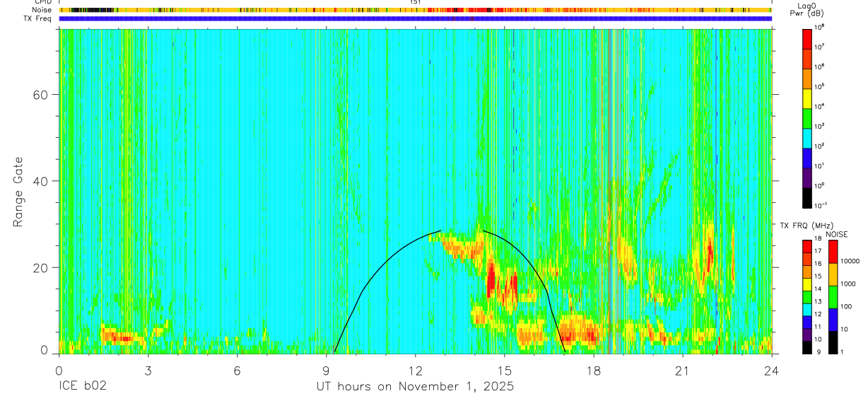Click the '6' tick on UT hours axis
Viewport: 868px width, 401px height.
[x=237, y=371]
